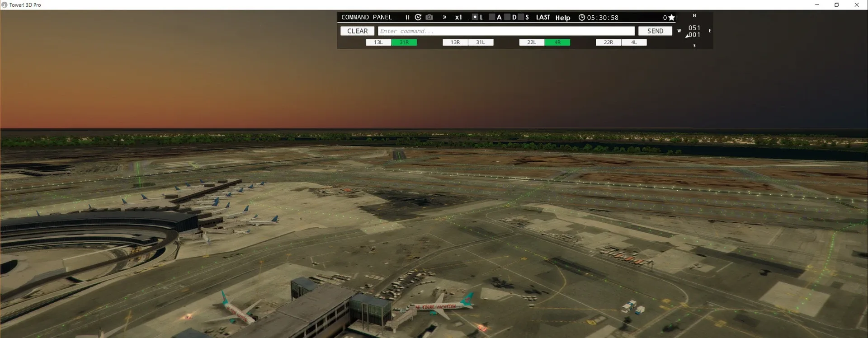868x338 pixels.
Task: Click the fast-forward double chevron icon
Action: coord(444,17)
